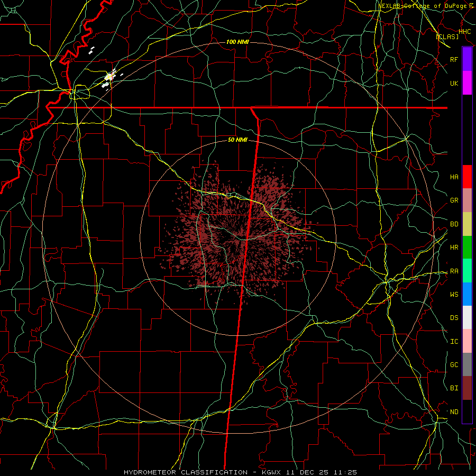
Task: Click the 50 NMI range ring label
Action: [237, 140]
